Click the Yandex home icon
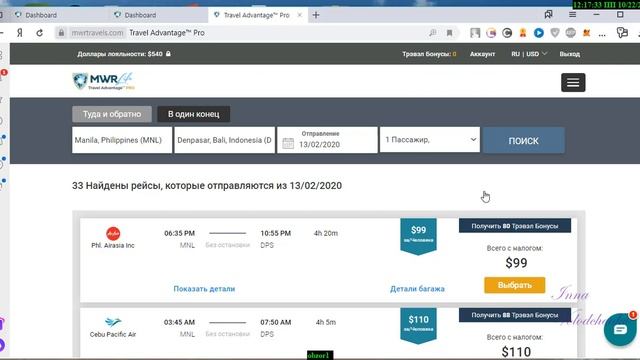This screenshot has height=360, width=640. point(20,33)
